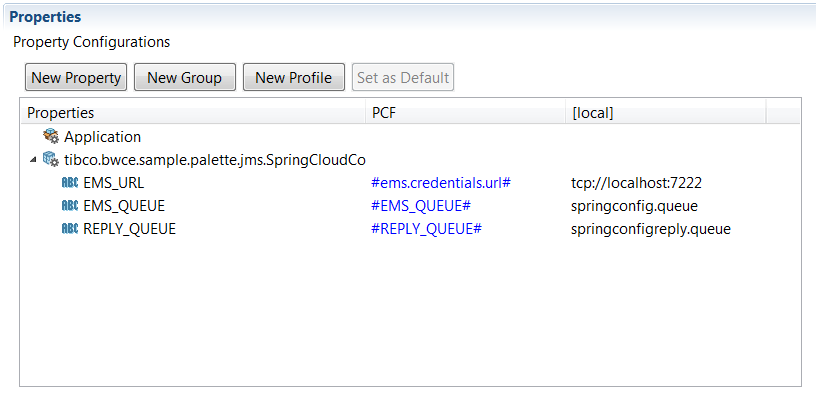816x395 pixels.
Task: Click the ABC icon beside EMS_QUEUE
Action: point(70,206)
